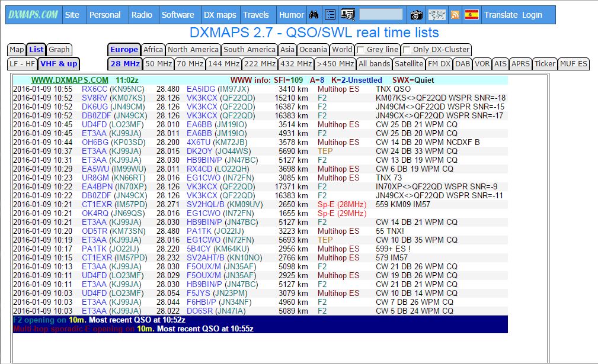Image resolution: width=598 pixels, height=364 pixels.
Task: Enable the Grey line checkbox
Action: (x=360, y=50)
